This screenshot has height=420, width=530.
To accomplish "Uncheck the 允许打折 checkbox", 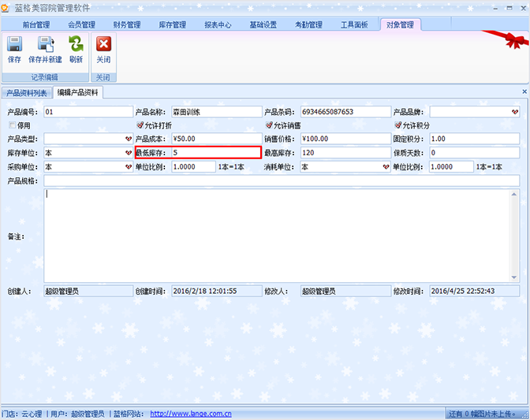I will pyautogui.click(x=140, y=125).
